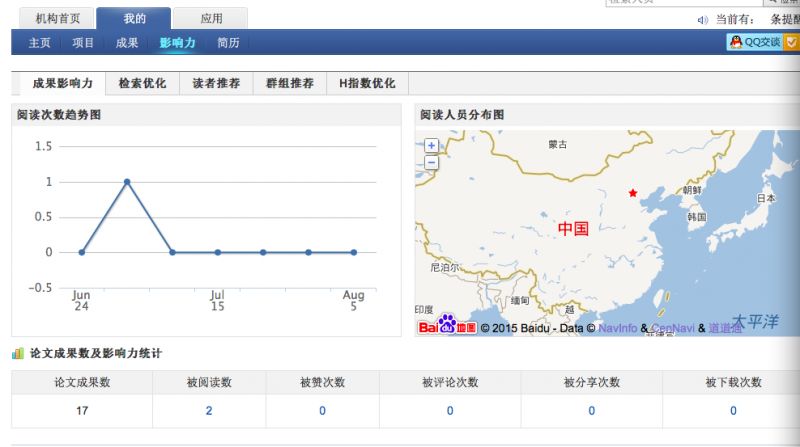The width and height of the screenshot is (800, 447).
Task: Click the 被赞次数 value 0
Action: pyautogui.click(x=322, y=411)
